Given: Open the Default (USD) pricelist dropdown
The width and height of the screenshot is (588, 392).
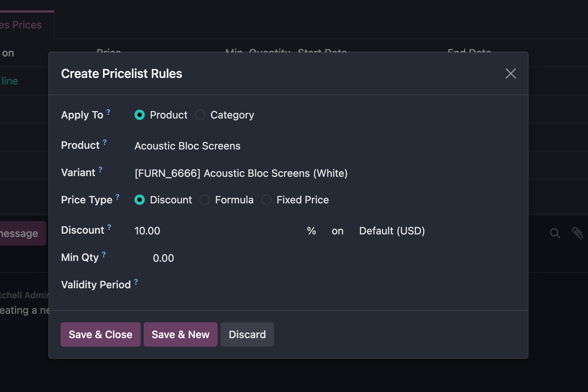Looking at the screenshot, I should click(392, 231).
